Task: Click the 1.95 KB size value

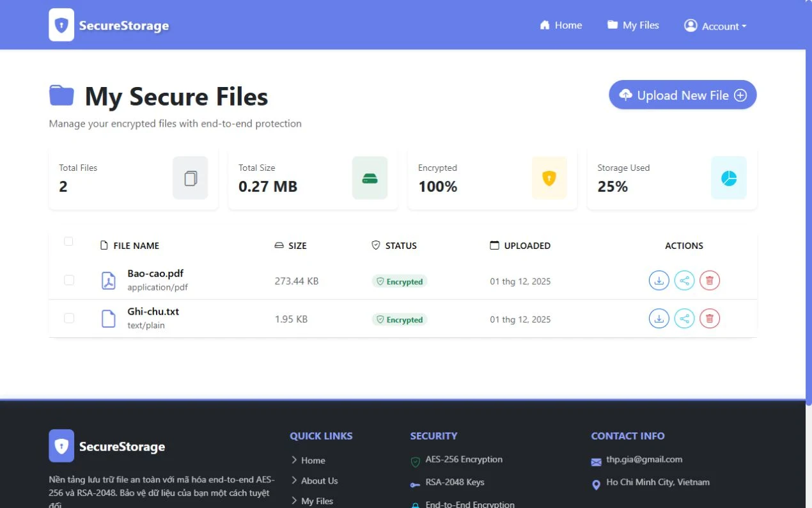Action: pyautogui.click(x=291, y=319)
